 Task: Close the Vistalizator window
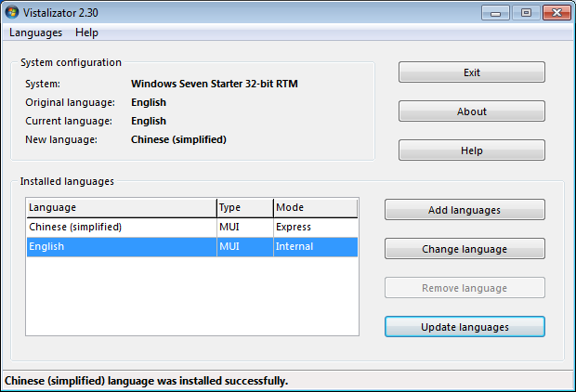click(556, 13)
